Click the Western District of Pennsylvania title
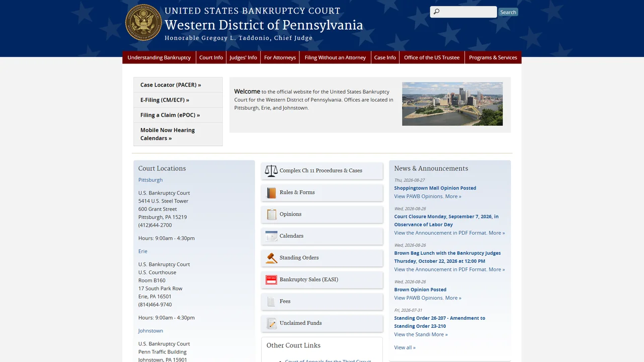Screen dimensions: 644x362 click(264, 25)
